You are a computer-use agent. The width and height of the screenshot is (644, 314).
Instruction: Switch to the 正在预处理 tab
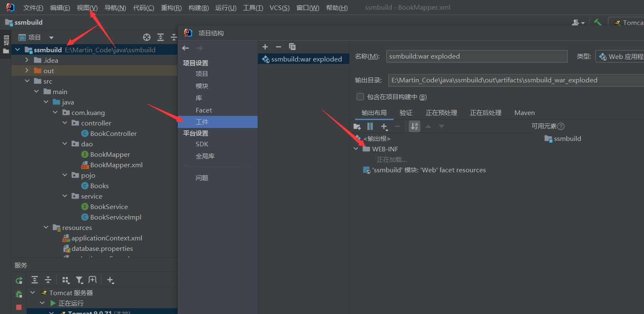coord(441,112)
